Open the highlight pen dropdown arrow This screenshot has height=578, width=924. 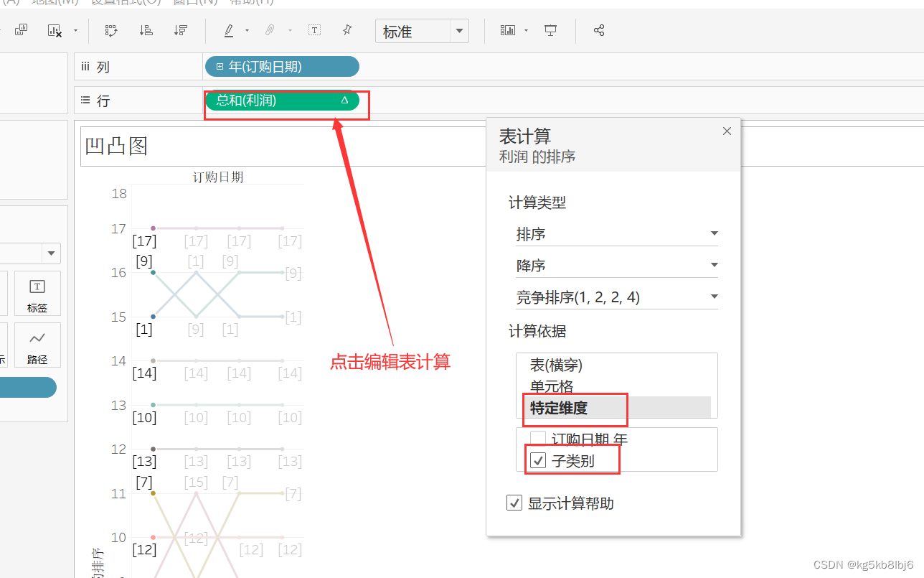pyautogui.click(x=247, y=30)
